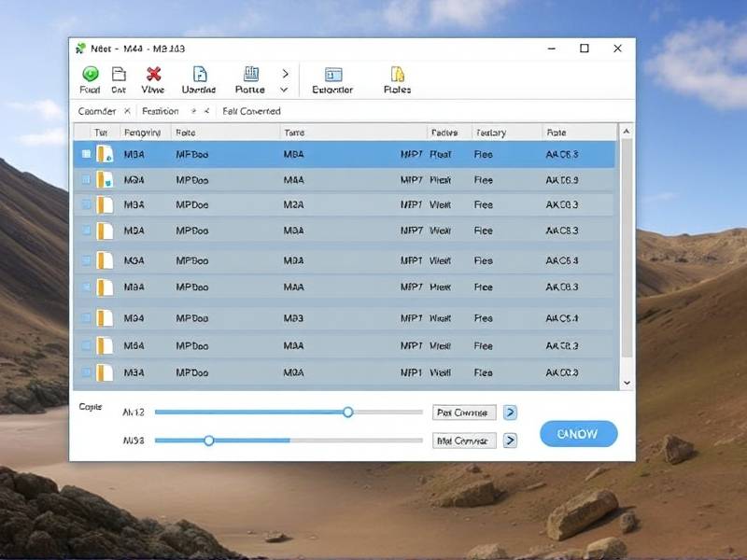Check the checkbox on the highlighted first row
Viewport: 747px width, 560px height.
coord(86,154)
